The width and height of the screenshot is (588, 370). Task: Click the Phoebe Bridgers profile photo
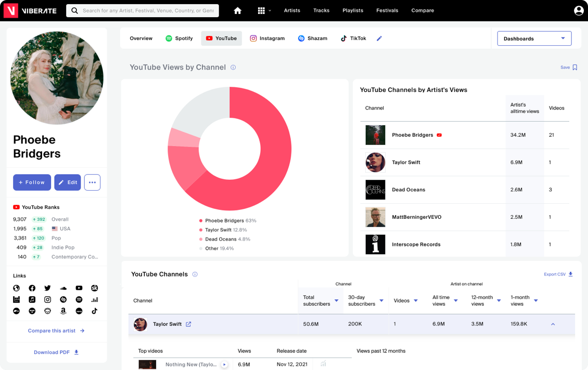pyautogui.click(x=57, y=78)
